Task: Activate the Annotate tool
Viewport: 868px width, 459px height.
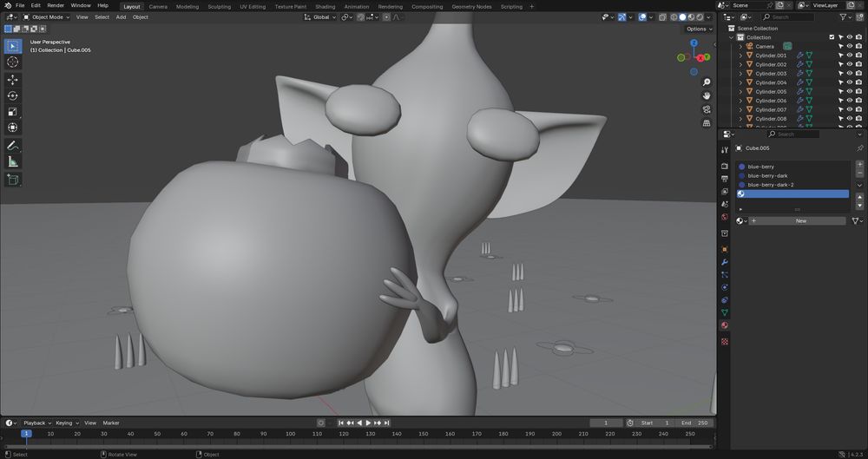Action: (x=13, y=146)
